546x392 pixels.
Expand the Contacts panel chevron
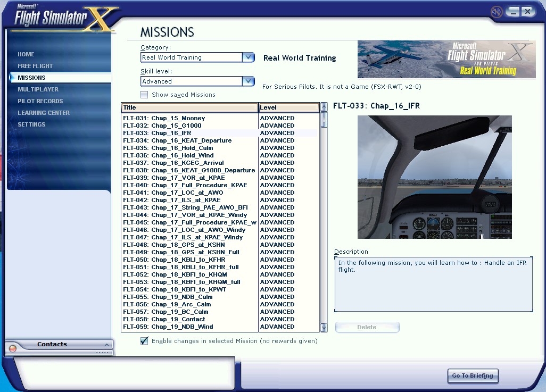pos(106,345)
